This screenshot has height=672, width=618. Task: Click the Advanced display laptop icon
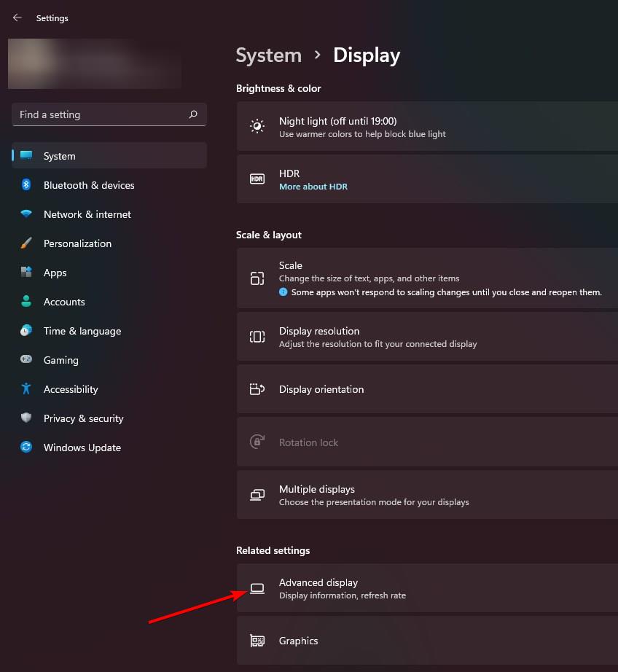(257, 588)
